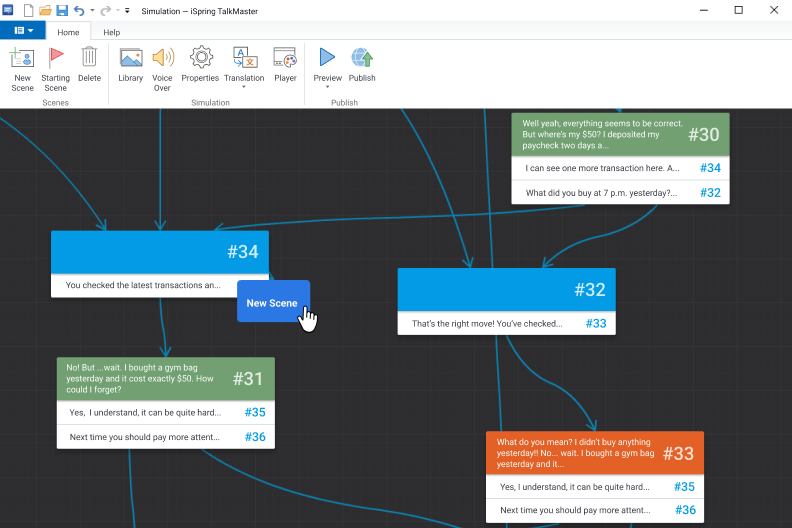Click 'Next time you should pay' reply in scene #31
This screenshot has width=792, height=528.
click(x=166, y=437)
